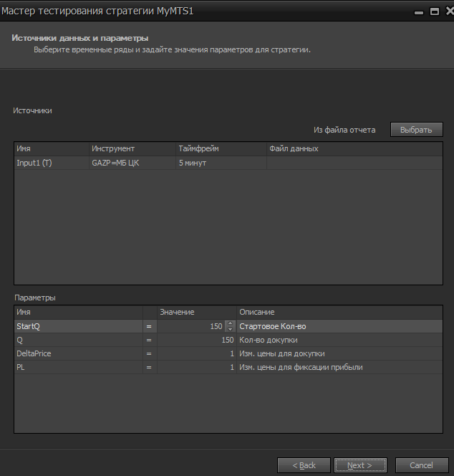Click the Таймфрейм column header

tap(221, 149)
